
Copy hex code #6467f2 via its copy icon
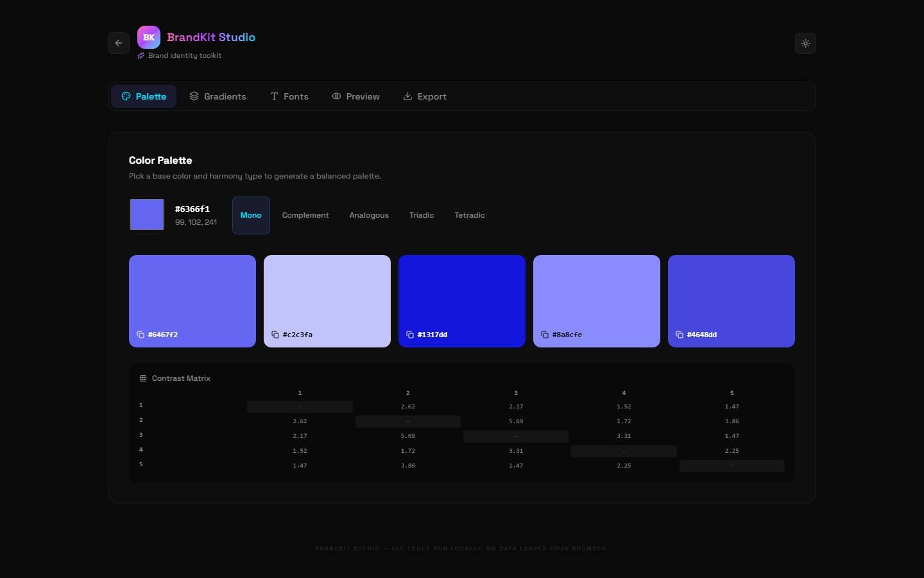(x=141, y=335)
